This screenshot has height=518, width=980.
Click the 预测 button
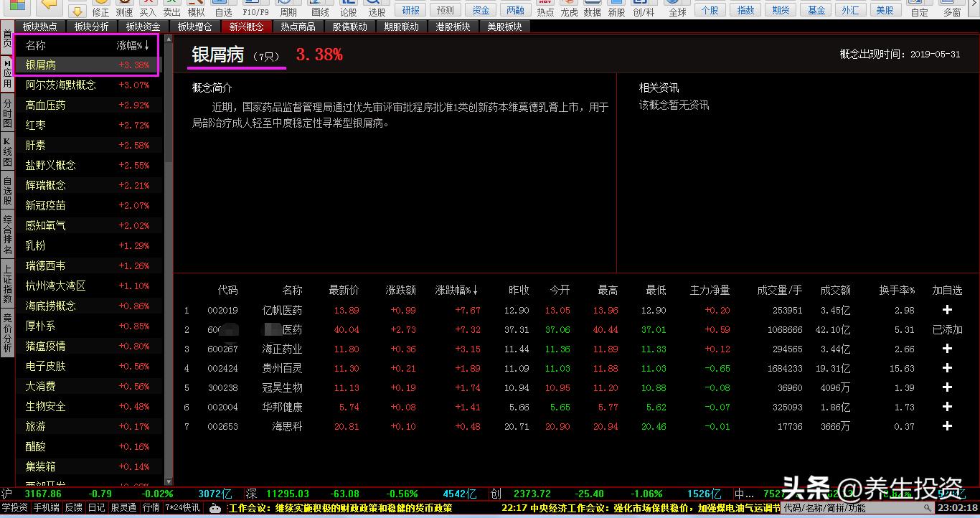coord(446,10)
